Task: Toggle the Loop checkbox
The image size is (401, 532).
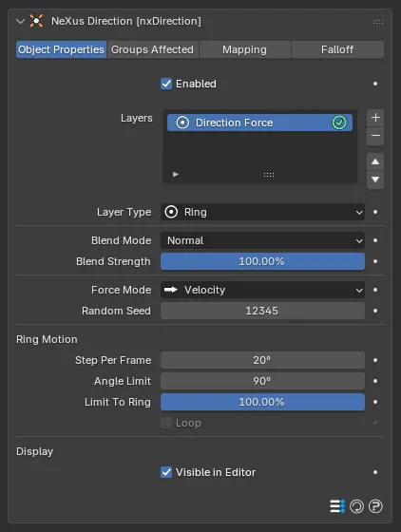Action: point(166,423)
